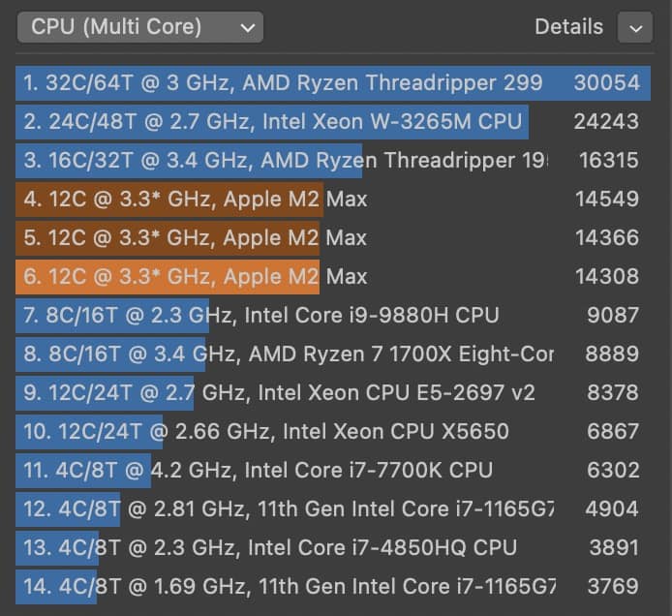The width and height of the screenshot is (672, 616).
Task: Click the score value 6867
Action: click(x=613, y=432)
